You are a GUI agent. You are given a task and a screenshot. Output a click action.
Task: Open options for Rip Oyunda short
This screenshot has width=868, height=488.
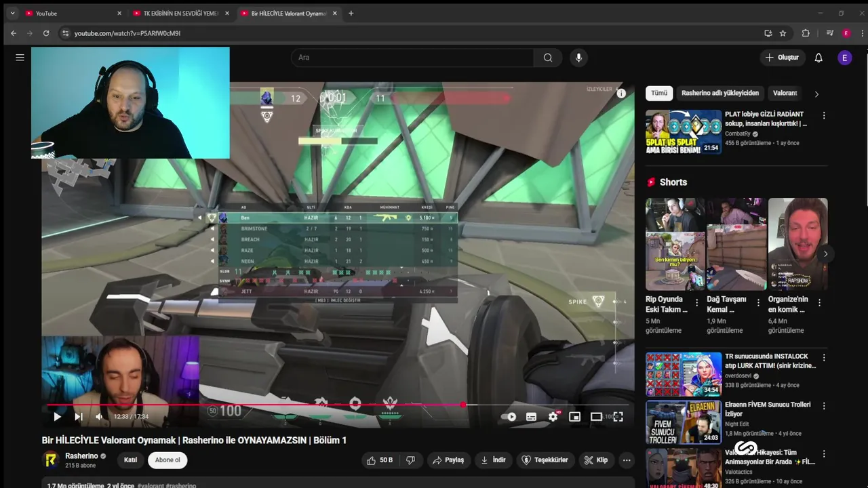pyautogui.click(x=696, y=303)
